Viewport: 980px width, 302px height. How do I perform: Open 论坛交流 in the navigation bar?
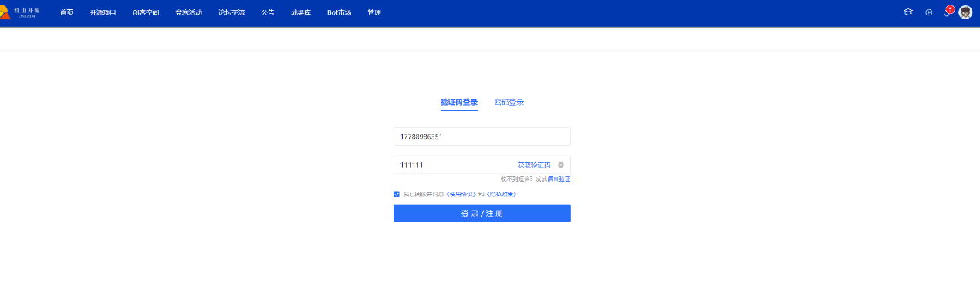tap(231, 12)
